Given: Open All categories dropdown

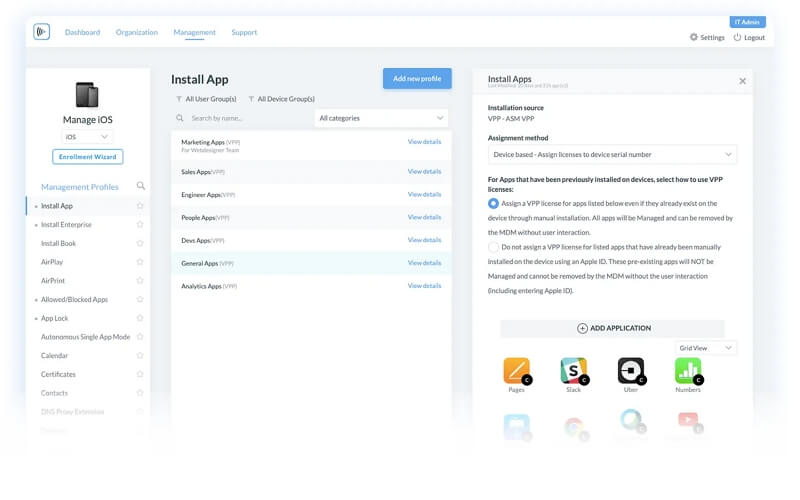Looking at the screenshot, I should [381, 118].
